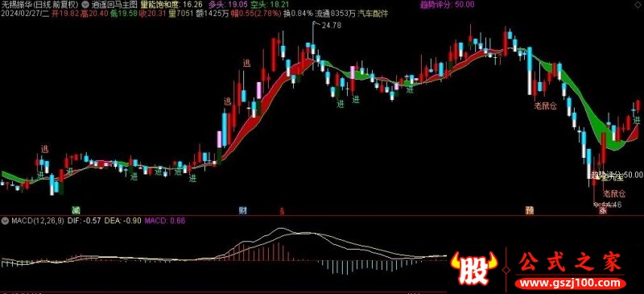Image resolution: width=644 pixels, height=294 pixels.
Task: Open the 汽车配件 sector label
Action: (x=373, y=14)
